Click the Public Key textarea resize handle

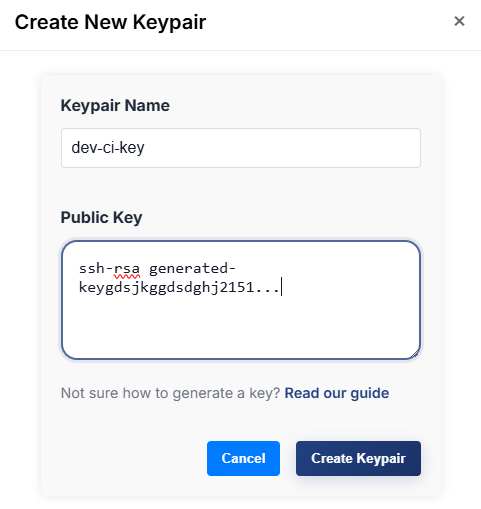pyautogui.click(x=414, y=354)
